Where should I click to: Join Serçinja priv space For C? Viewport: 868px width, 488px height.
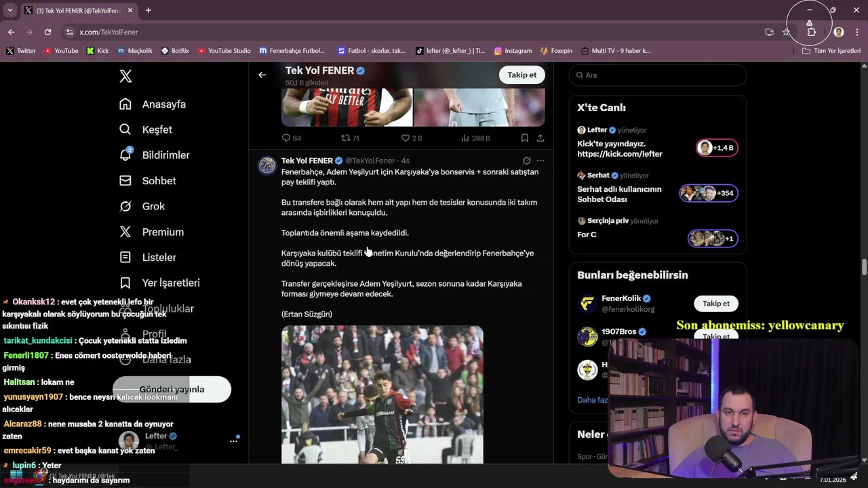tap(713, 239)
